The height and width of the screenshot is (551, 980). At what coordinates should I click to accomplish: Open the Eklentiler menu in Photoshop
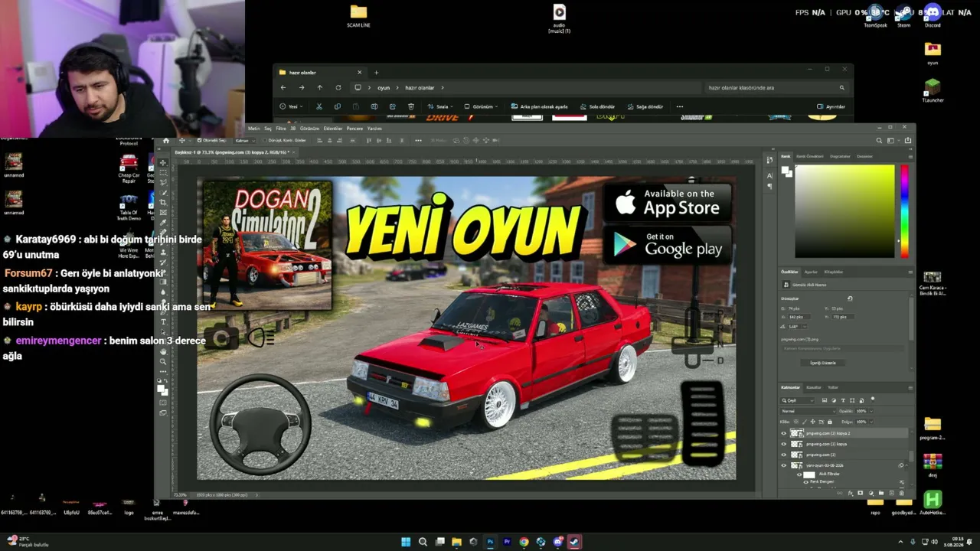coord(333,129)
